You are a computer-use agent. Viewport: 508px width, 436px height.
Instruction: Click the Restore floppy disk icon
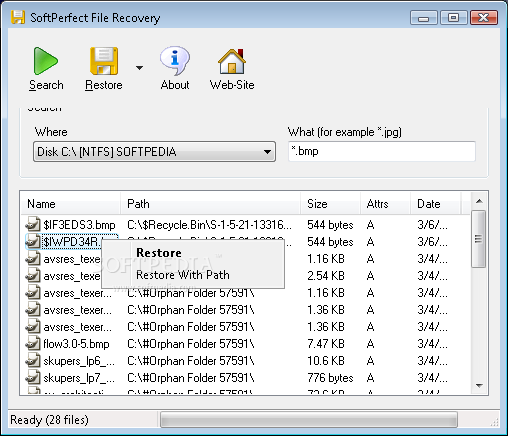(104, 61)
